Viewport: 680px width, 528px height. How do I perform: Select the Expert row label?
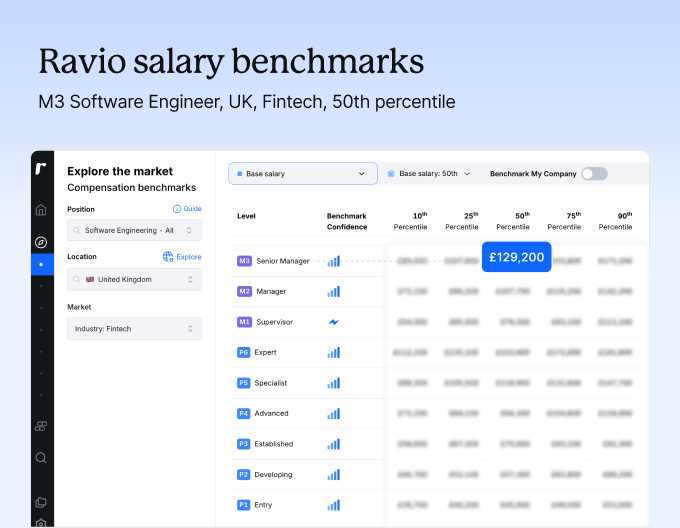[265, 352]
